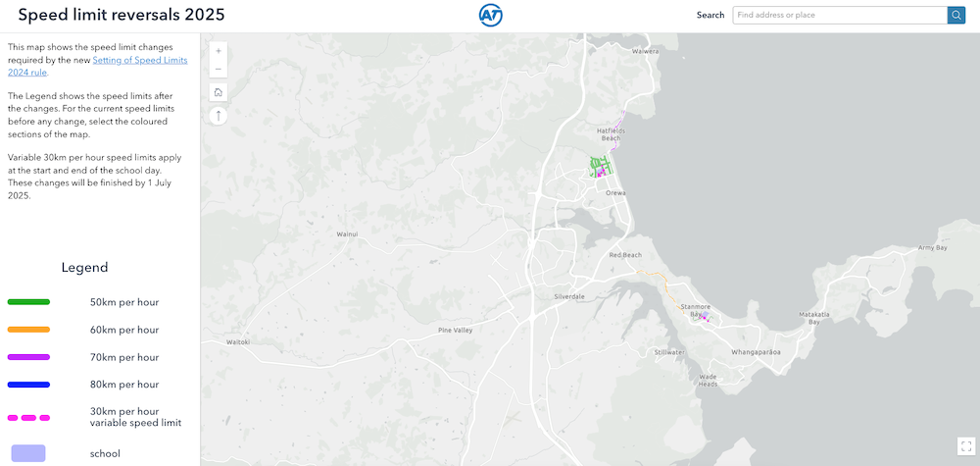Click the zoom out minus button
Screen dimensions: 980x466
pos(219,69)
